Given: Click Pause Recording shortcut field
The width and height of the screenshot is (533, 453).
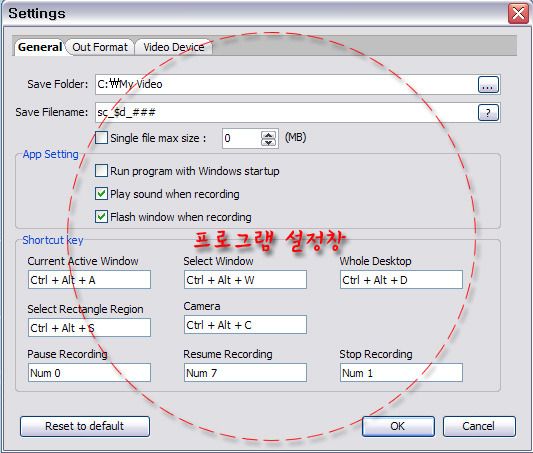Looking at the screenshot, I should point(89,372).
